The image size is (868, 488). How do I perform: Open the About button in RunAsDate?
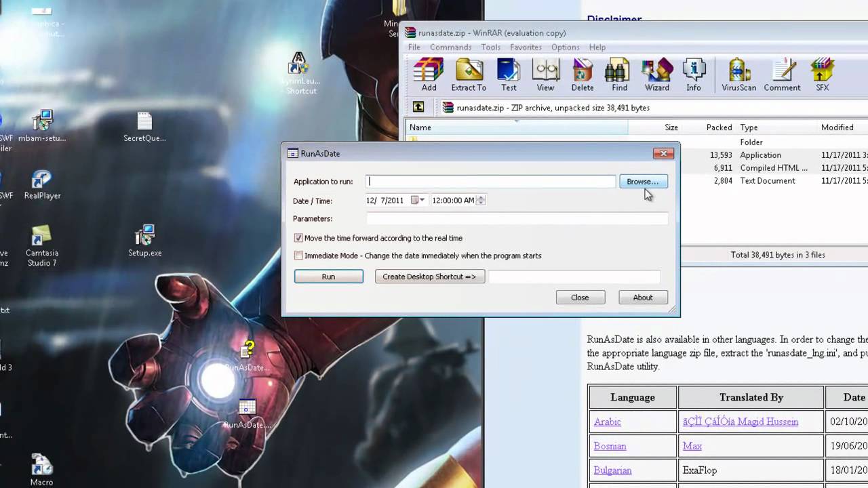click(643, 298)
